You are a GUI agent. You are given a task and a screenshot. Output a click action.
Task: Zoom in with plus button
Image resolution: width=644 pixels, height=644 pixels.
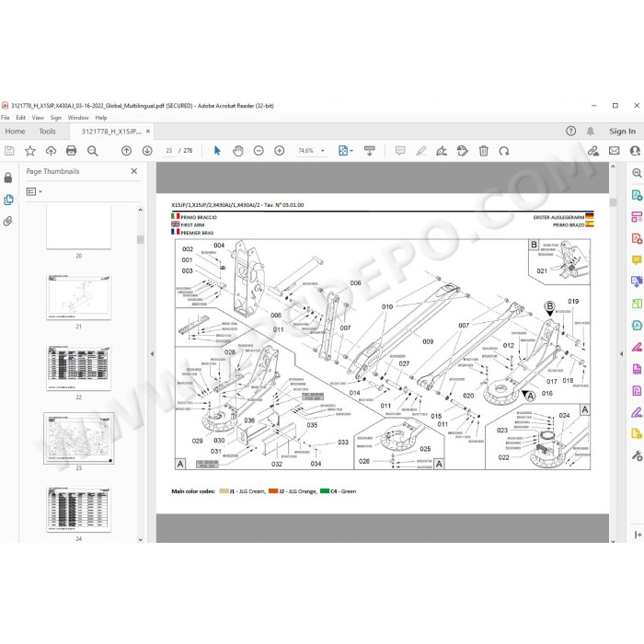[x=280, y=151]
